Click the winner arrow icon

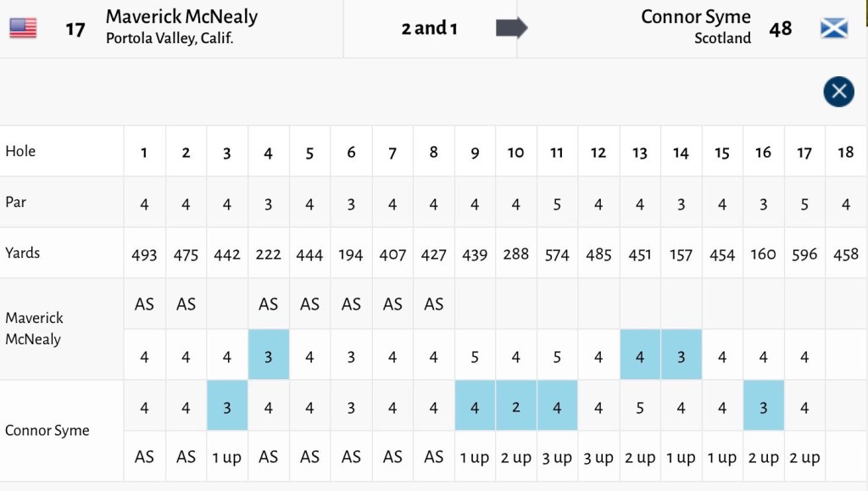tap(511, 28)
